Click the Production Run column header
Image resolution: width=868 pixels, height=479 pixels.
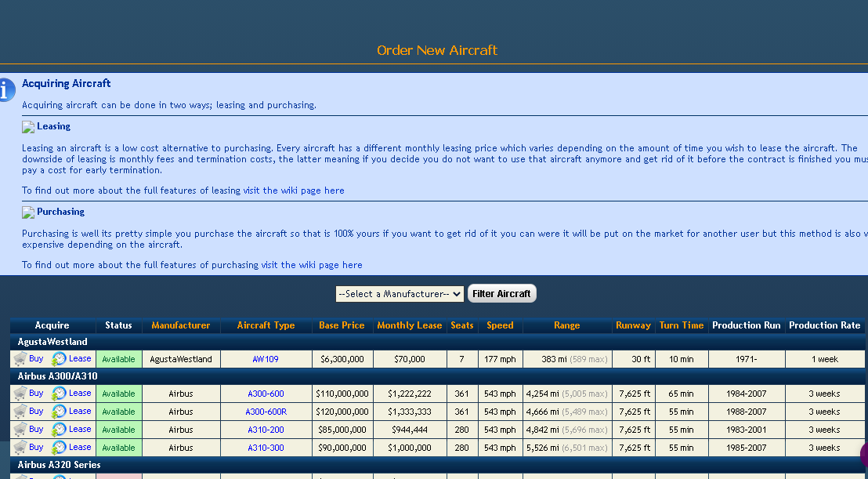747,325
